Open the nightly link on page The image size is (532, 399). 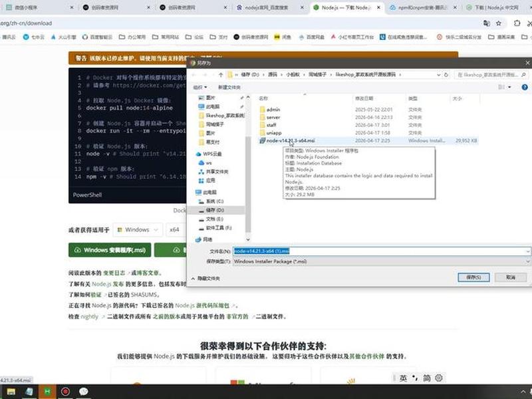pos(90,317)
